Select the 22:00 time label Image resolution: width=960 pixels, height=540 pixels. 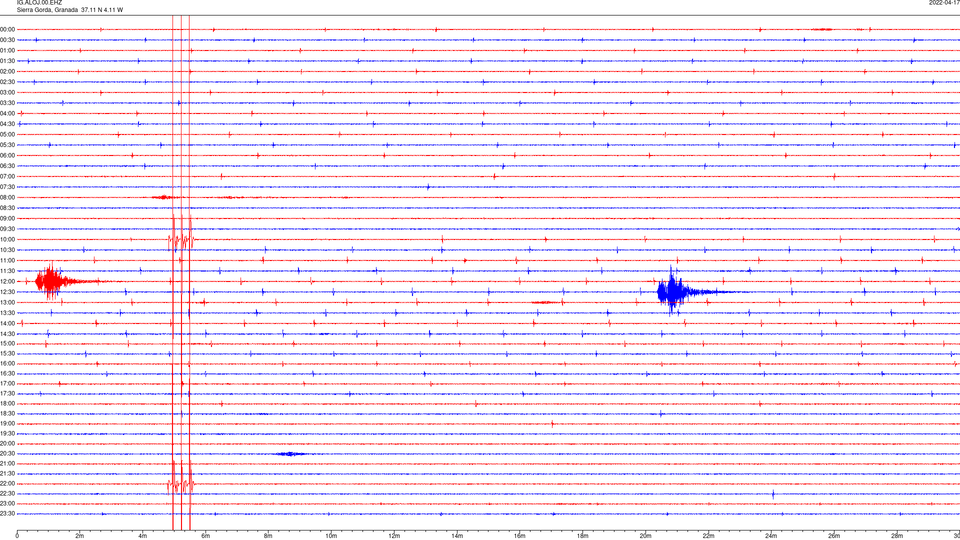(x=7, y=483)
